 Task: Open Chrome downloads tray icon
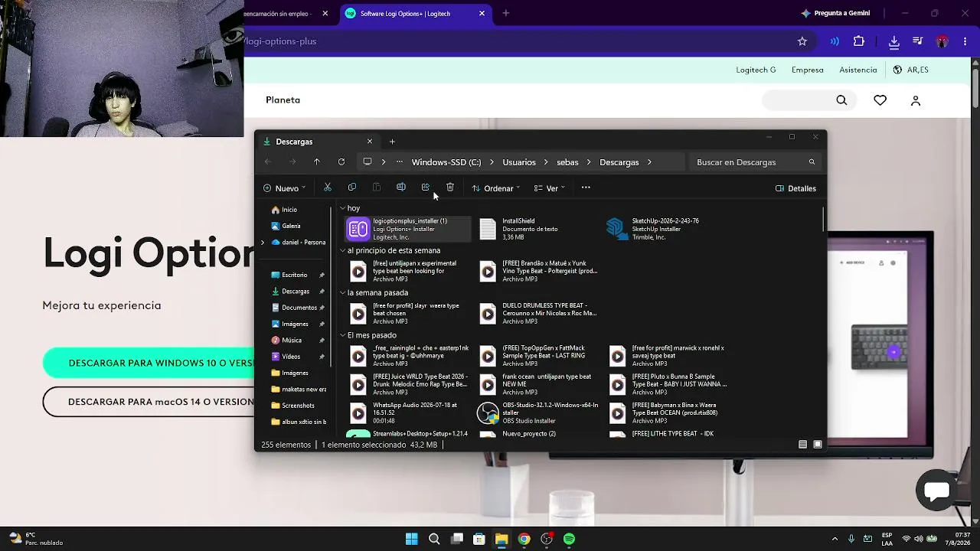(893, 41)
